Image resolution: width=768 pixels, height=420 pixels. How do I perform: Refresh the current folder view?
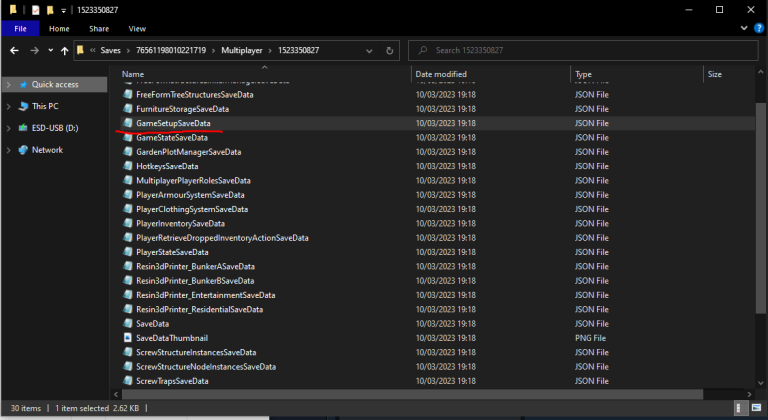(x=390, y=50)
